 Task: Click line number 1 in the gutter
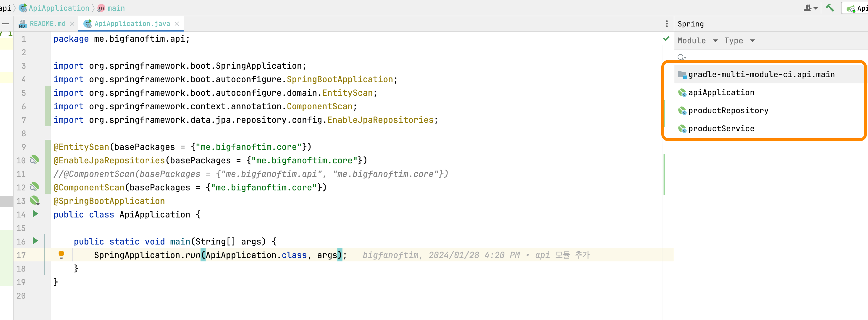coord(24,39)
